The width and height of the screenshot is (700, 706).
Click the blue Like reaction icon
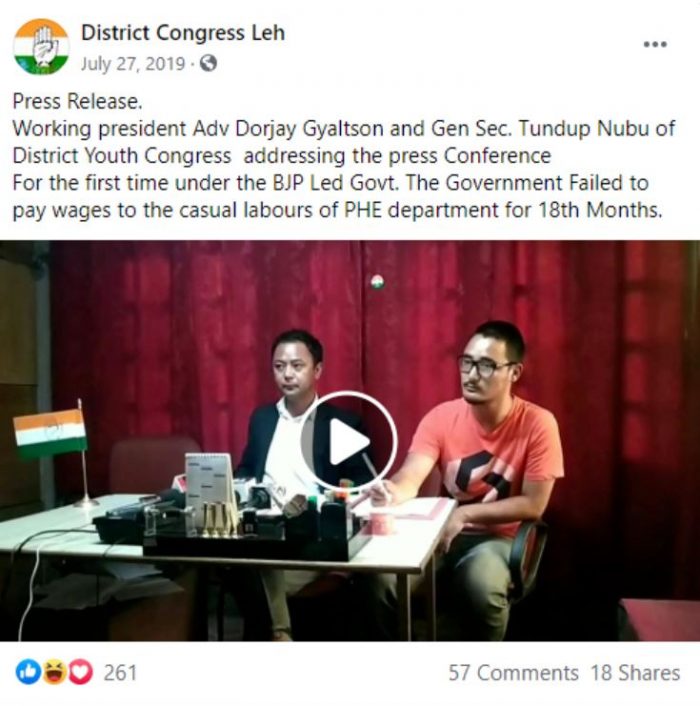(28, 672)
